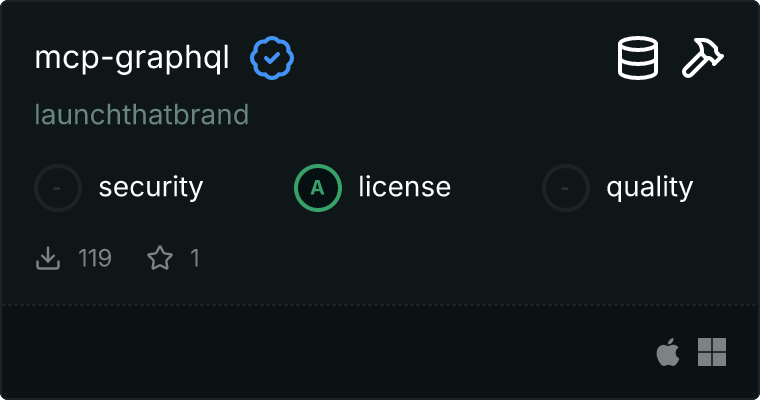Click the dashed divider above the footer
The height and width of the screenshot is (400, 760).
(380, 305)
